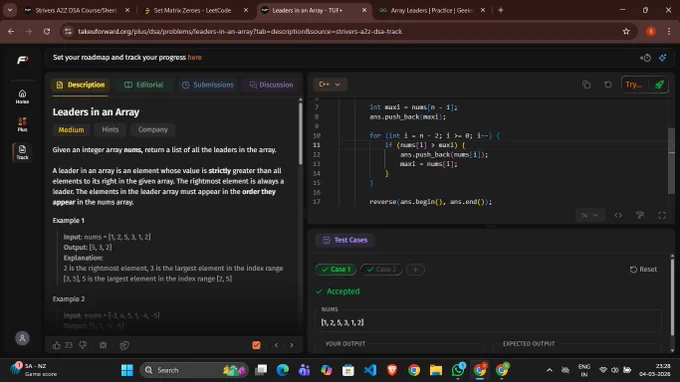Open the browser profile avatar

[x=651, y=31]
